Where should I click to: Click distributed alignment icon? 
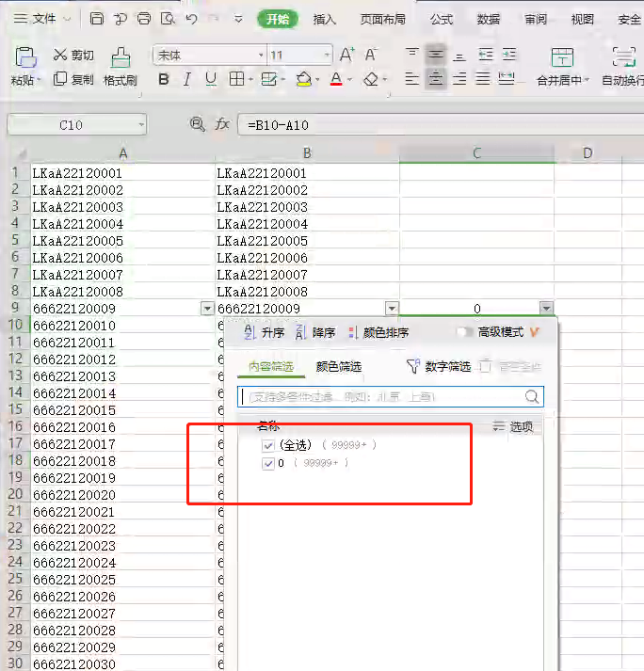coord(507,79)
